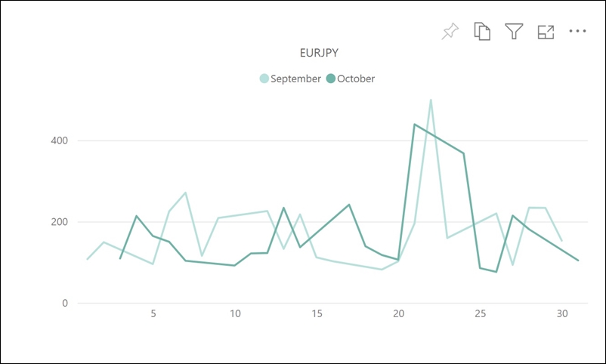Click x-axis label 15
This screenshot has width=606, height=364.
(317, 313)
